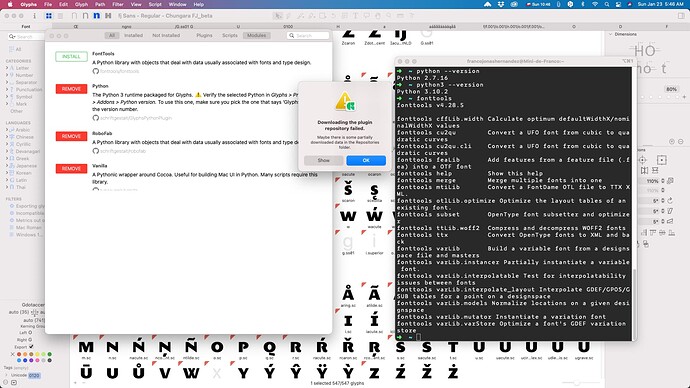Image resolution: width=690 pixels, height=388 pixels.
Task: Open the Filter menu
Action: click(x=118, y=4)
